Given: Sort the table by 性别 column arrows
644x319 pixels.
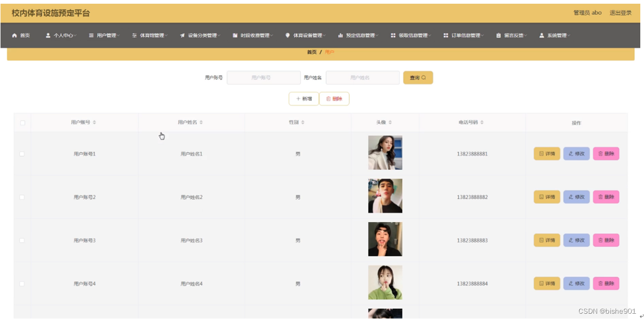Looking at the screenshot, I should coord(303,122).
